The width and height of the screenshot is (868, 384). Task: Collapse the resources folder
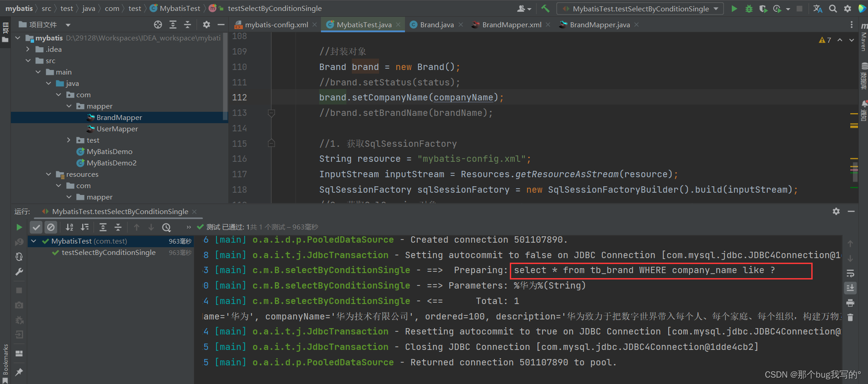pos(49,175)
